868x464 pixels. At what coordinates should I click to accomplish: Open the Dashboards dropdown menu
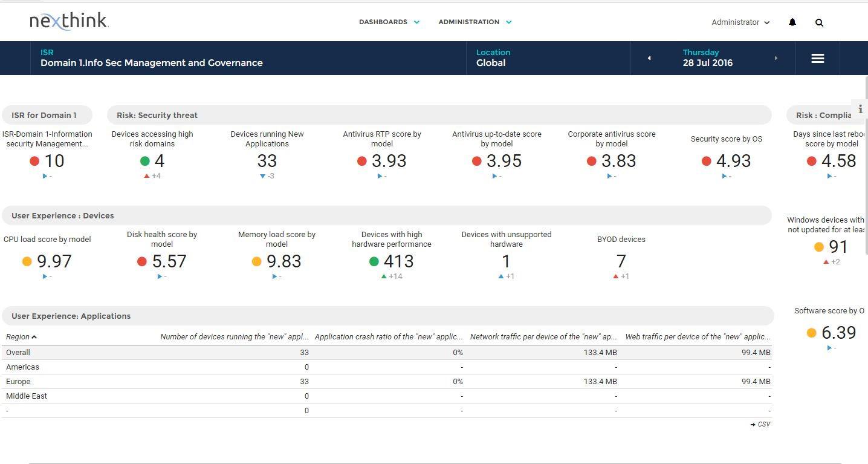click(389, 22)
